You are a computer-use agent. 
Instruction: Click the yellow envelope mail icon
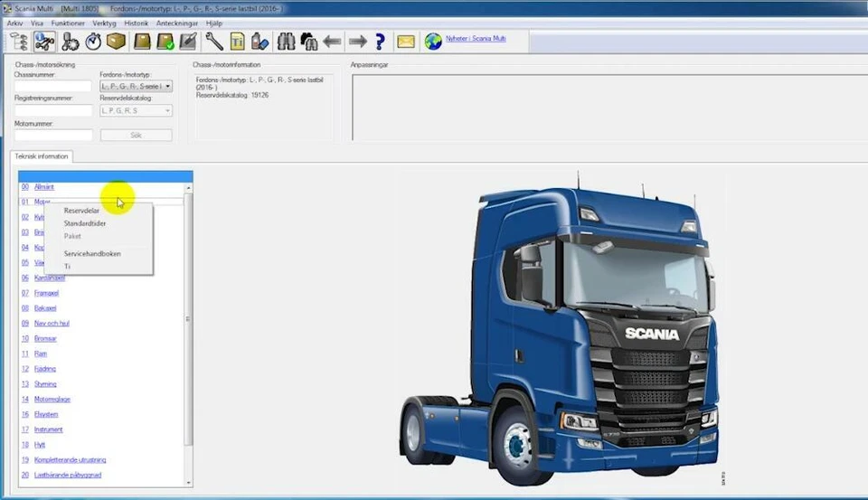click(406, 42)
